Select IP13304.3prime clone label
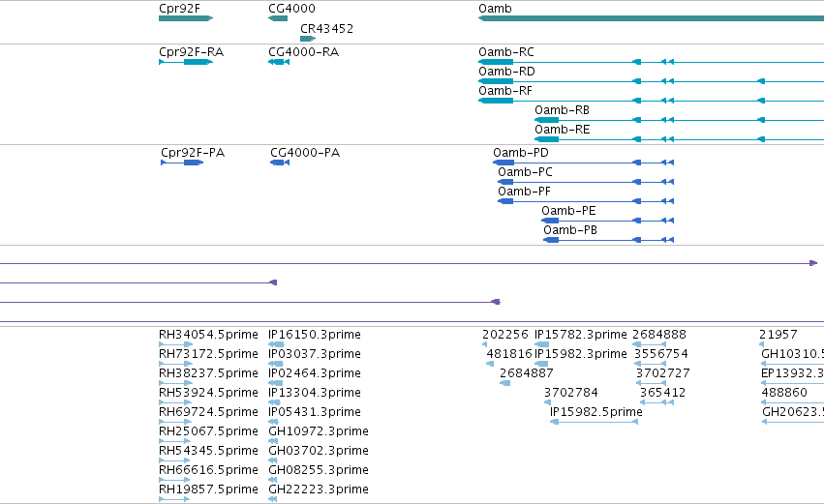 pyautogui.click(x=315, y=393)
